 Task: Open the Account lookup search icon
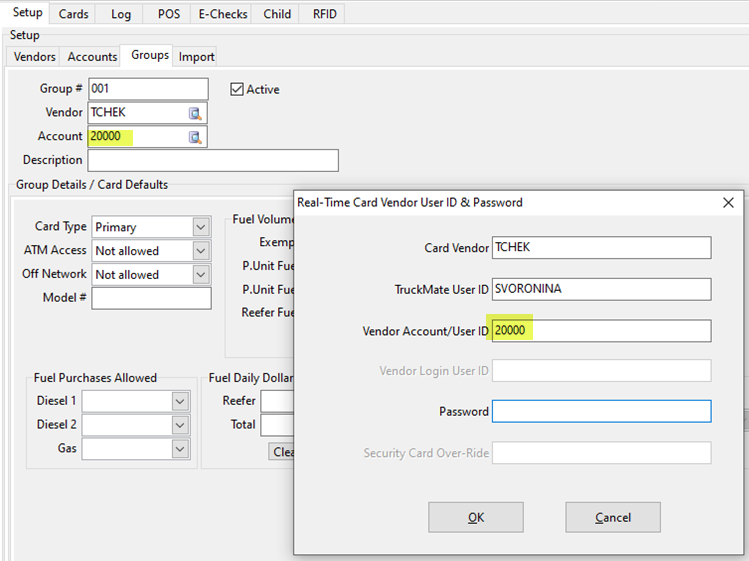196,137
